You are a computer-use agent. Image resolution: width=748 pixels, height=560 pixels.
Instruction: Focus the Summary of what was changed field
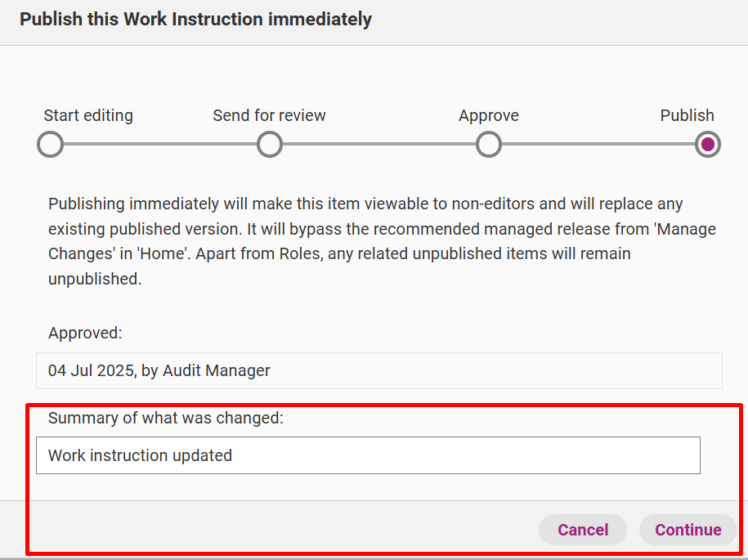(x=368, y=455)
